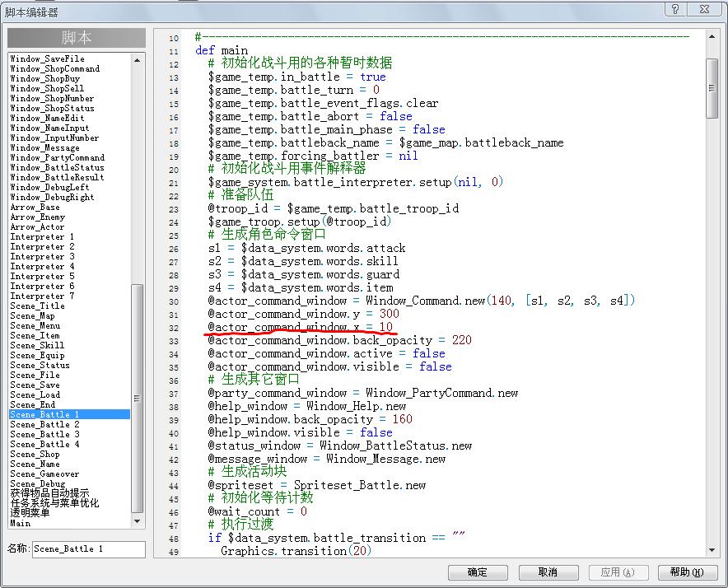Click script list scroll-up arrow
728x588 pixels.
tap(137, 60)
